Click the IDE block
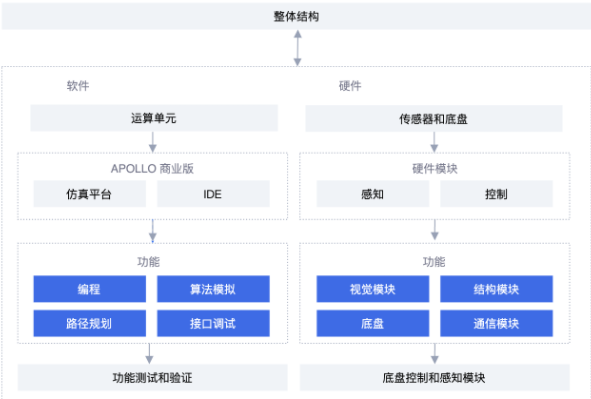Image resolution: width=591 pixels, height=399 pixels. (213, 194)
